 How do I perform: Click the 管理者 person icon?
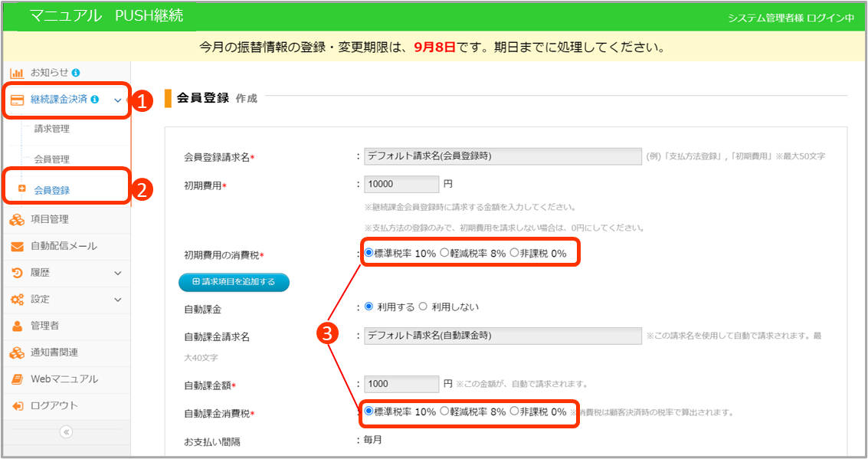(x=17, y=326)
